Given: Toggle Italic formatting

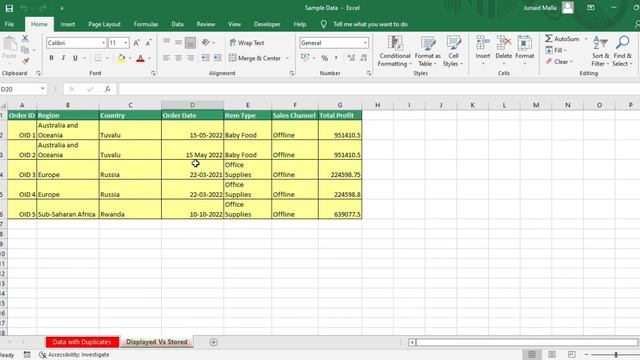Looking at the screenshot, I should pyautogui.click(x=63, y=58).
